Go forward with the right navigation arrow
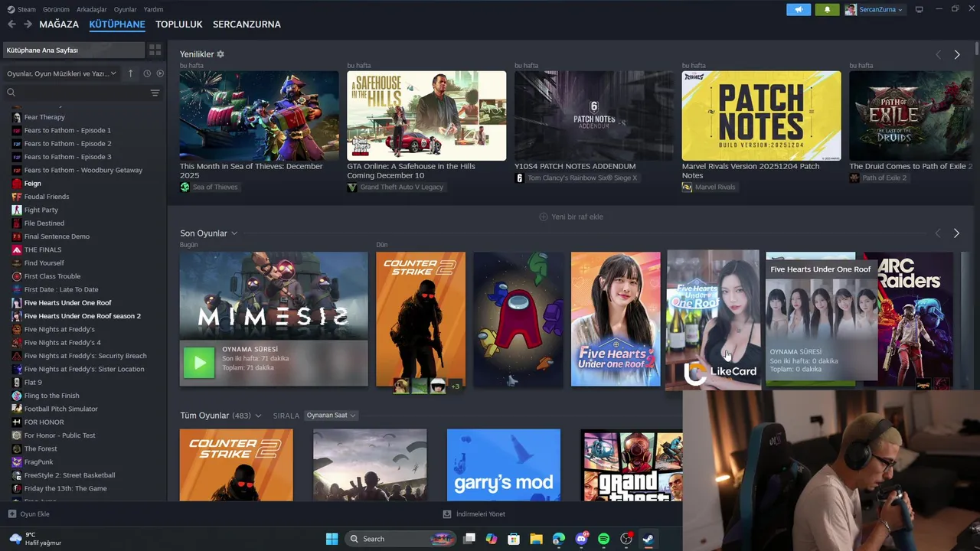Image resolution: width=980 pixels, height=551 pixels. pyautogui.click(x=28, y=24)
